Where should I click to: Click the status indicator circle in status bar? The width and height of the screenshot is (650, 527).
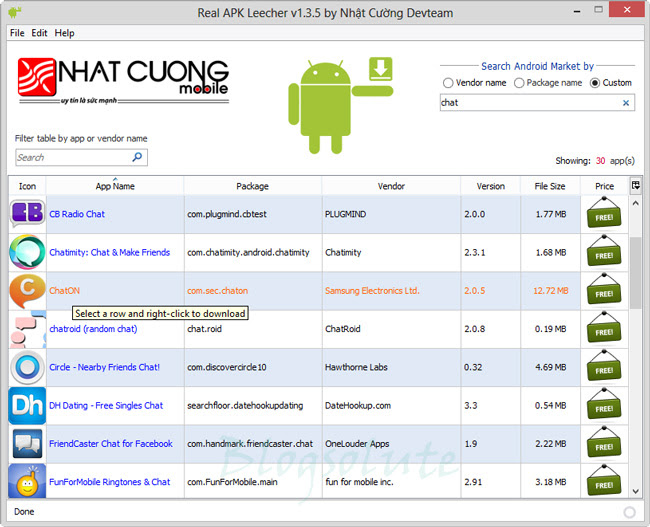(x=629, y=512)
